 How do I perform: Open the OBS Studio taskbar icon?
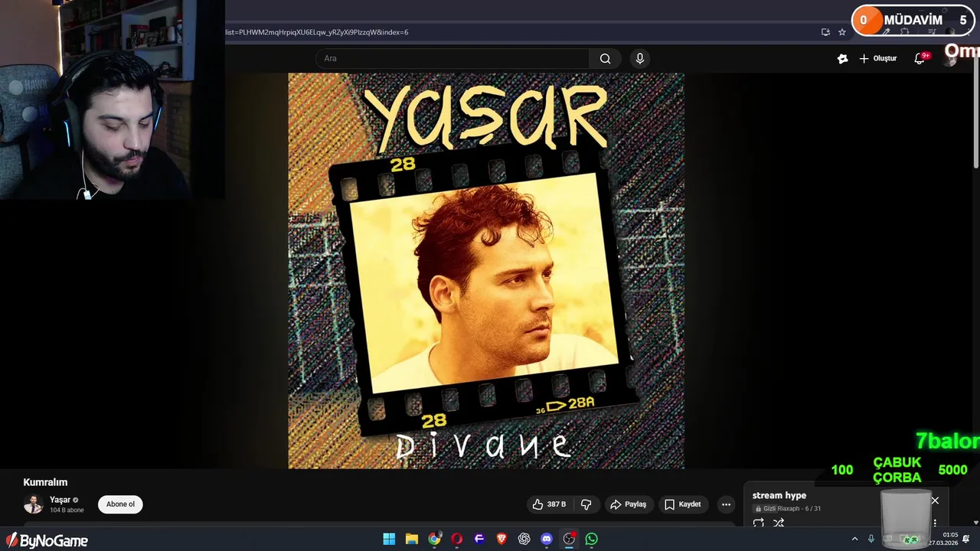(x=569, y=539)
